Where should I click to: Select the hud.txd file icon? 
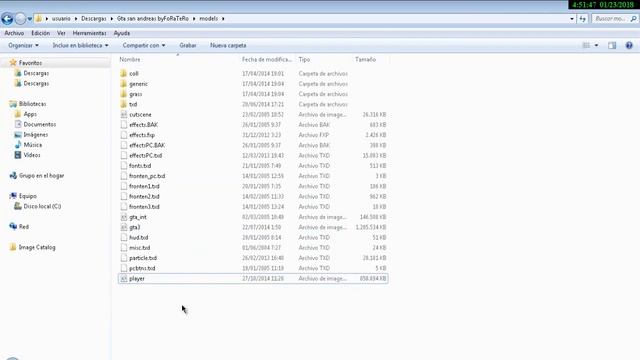click(x=124, y=238)
